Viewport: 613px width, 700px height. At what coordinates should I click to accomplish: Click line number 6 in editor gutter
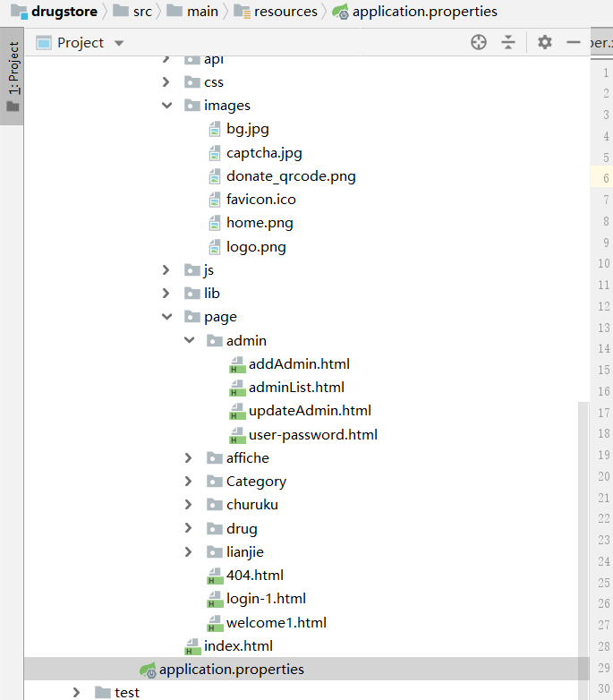click(606, 178)
